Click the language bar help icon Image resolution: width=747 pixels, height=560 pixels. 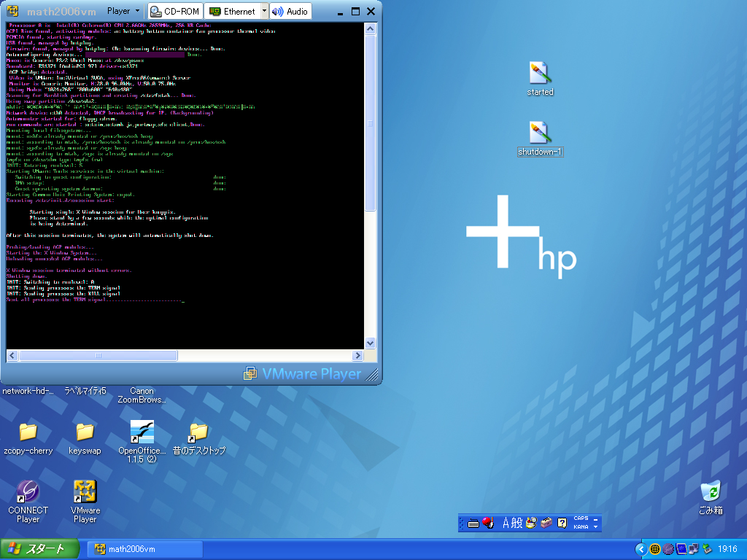[x=562, y=523]
